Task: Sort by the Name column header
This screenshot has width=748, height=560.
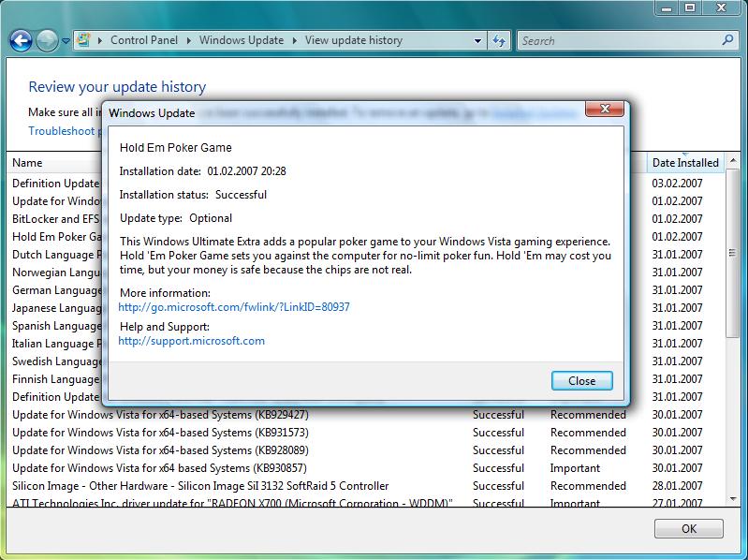Action: (x=27, y=163)
